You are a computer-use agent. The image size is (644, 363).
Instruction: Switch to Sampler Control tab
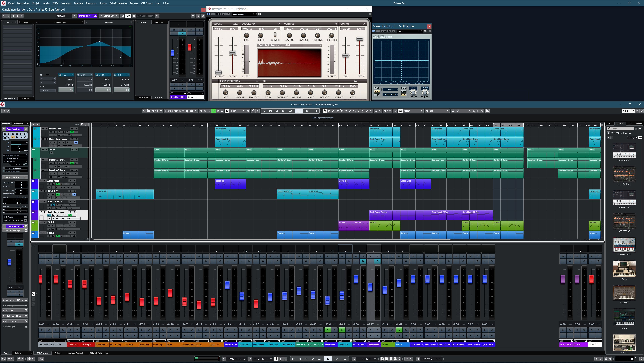coord(75,353)
